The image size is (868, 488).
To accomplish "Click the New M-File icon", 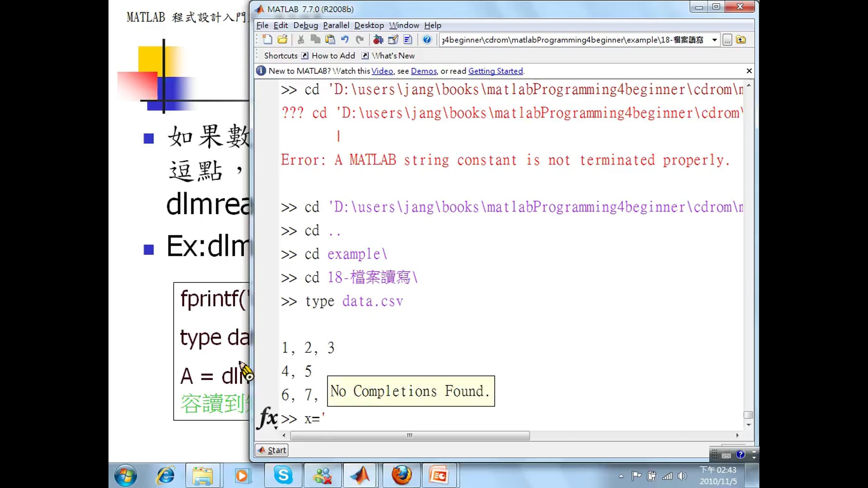I will (x=267, y=40).
